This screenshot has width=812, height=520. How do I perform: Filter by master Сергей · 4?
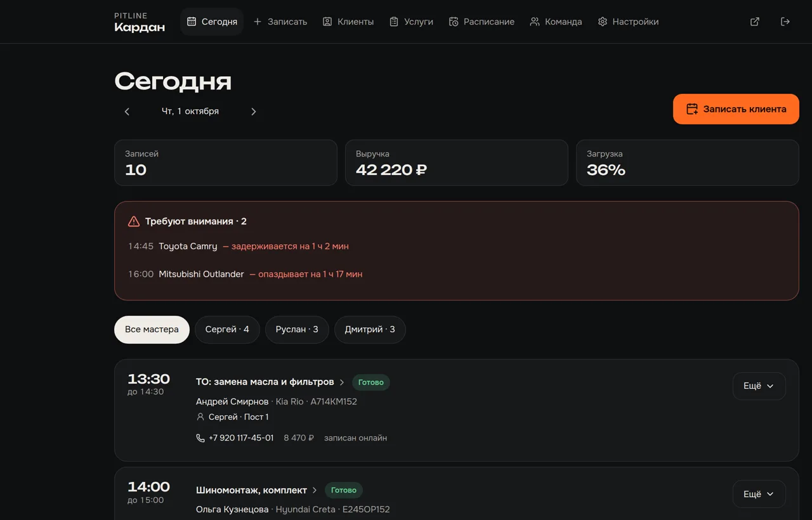[227, 330]
